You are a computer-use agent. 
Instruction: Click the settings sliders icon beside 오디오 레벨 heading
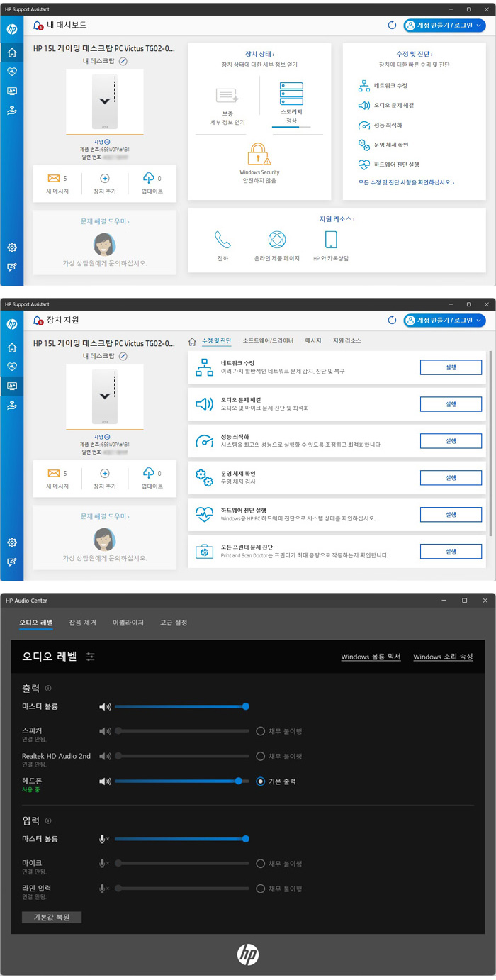point(90,657)
